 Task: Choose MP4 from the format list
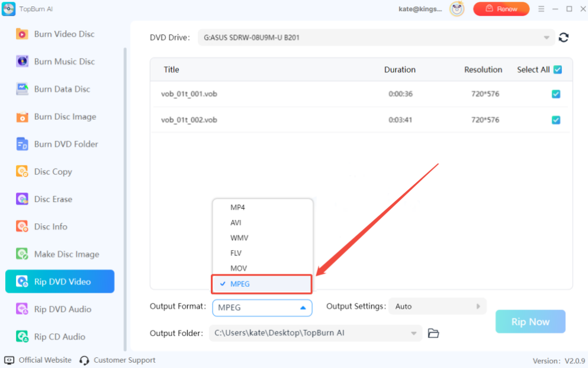[x=237, y=207]
